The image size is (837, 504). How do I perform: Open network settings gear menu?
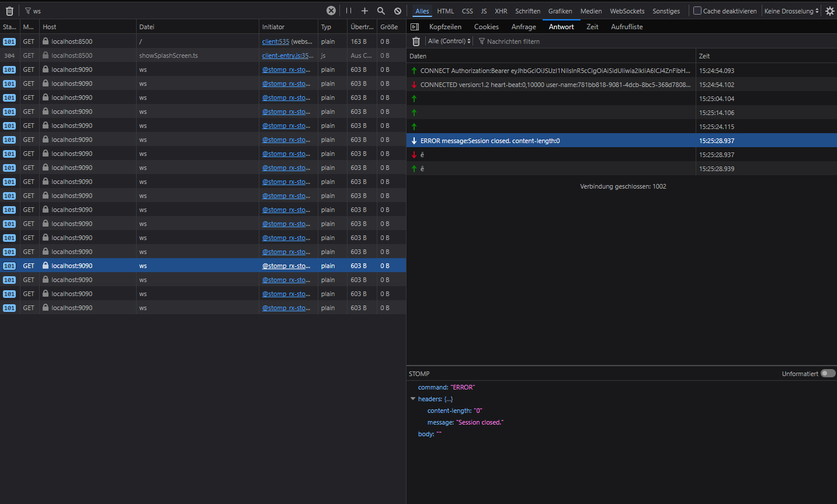[829, 11]
